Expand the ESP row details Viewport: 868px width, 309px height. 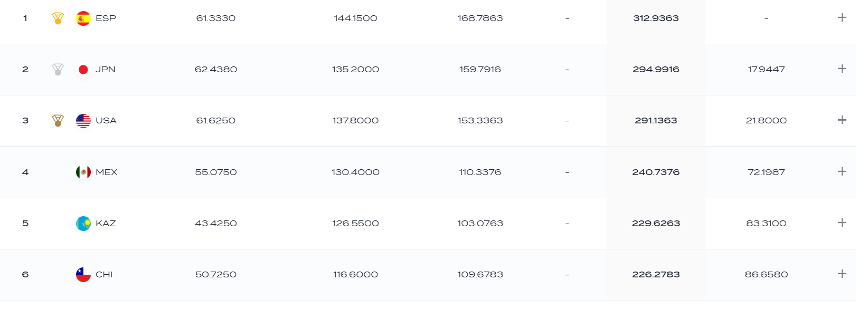tap(842, 17)
